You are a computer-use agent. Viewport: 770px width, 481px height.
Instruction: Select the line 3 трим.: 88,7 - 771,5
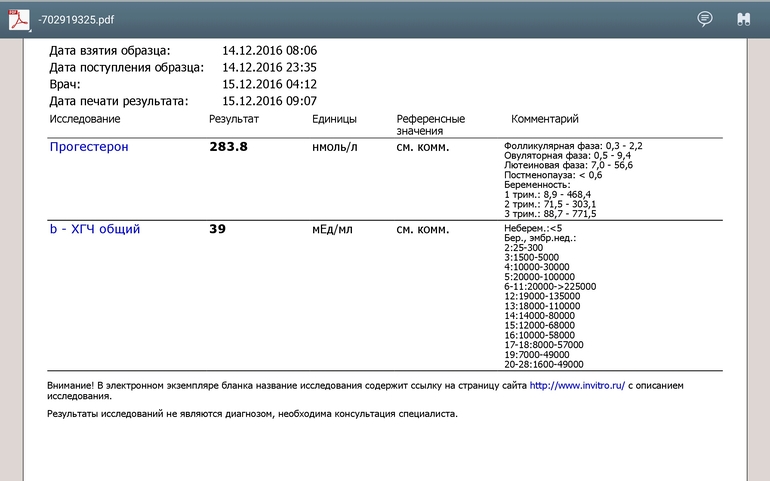[x=550, y=214]
